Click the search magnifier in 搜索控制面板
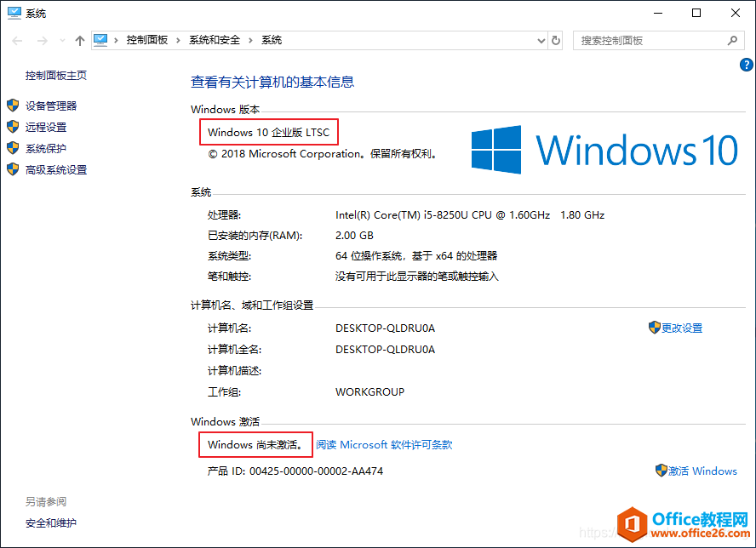Screen dimensions: 756x548 731,40
